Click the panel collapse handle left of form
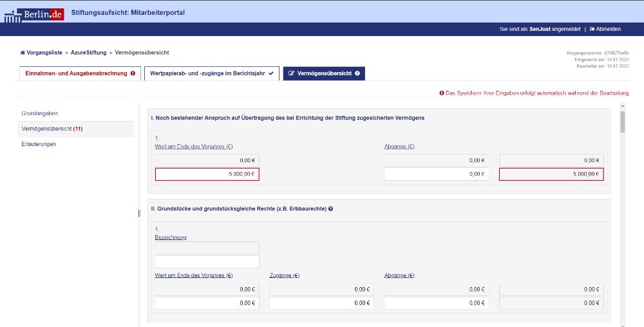The width and height of the screenshot is (644, 327). 139,213
